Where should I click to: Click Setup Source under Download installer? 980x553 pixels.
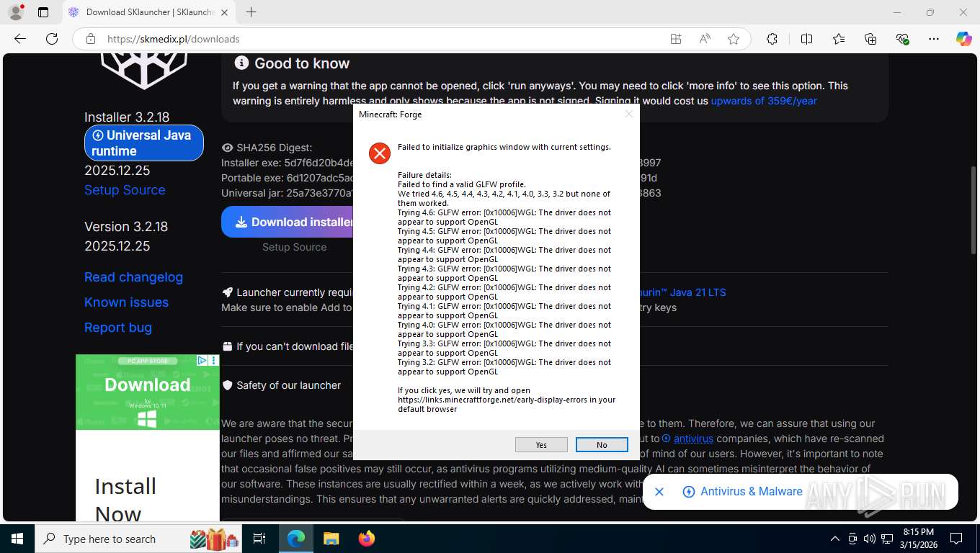pyautogui.click(x=294, y=247)
